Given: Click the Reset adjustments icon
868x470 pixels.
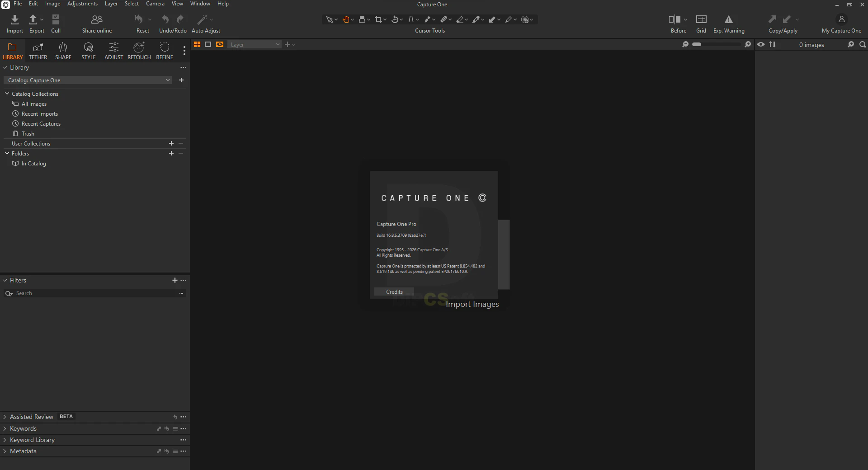Looking at the screenshot, I should (139, 19).
